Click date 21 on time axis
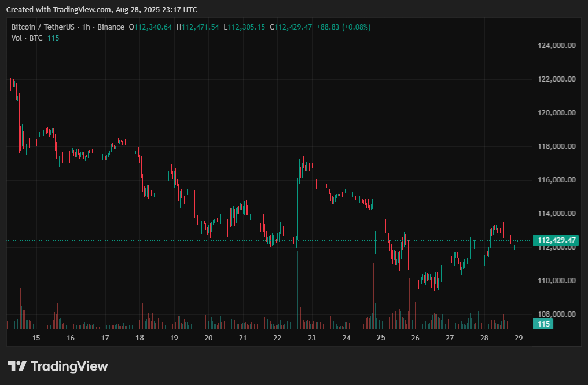This screenshot has height=385, width=588. tap(243, 338)
